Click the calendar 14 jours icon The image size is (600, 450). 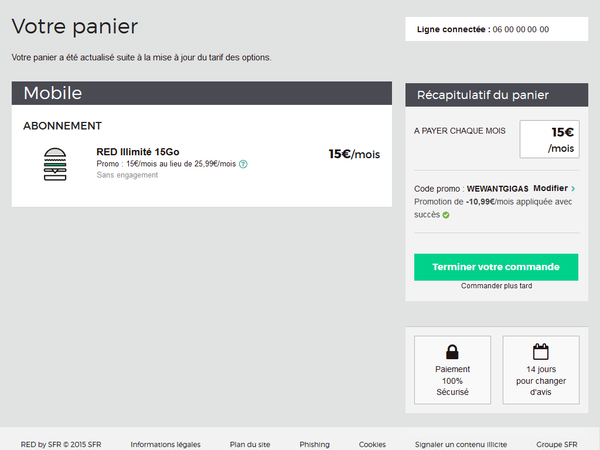pos(541,352)
